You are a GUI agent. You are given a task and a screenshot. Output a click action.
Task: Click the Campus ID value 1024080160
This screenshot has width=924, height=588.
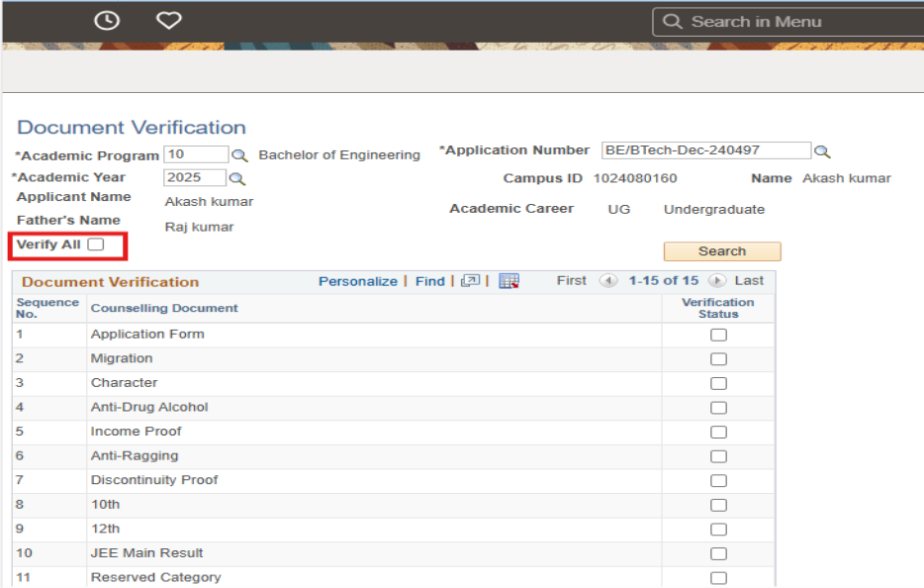click(635, 179)
